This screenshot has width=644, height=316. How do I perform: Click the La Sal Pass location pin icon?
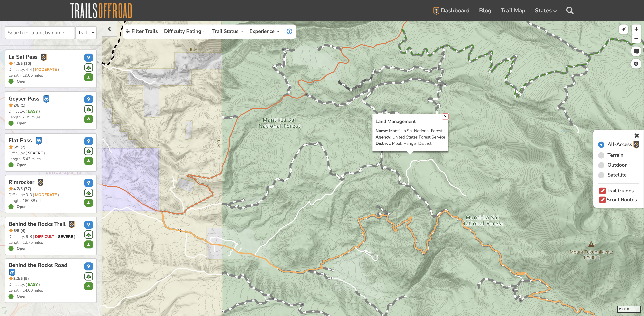pos(89,57)
